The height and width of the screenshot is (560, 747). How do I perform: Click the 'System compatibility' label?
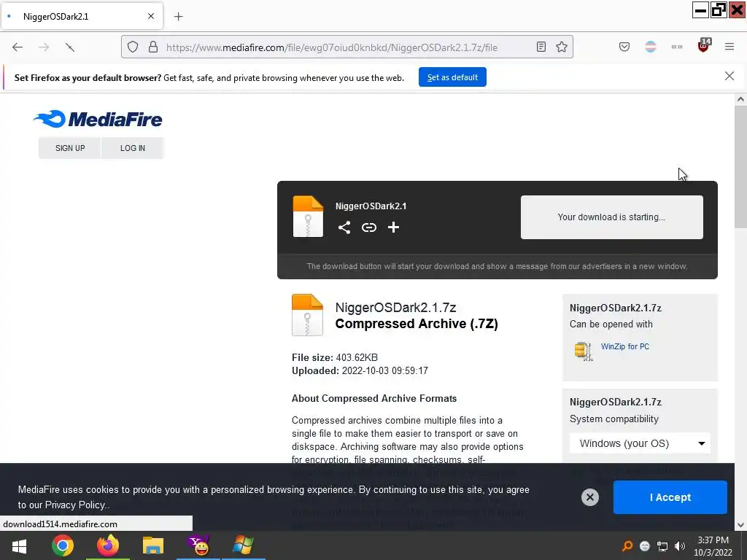pos(614,419)
